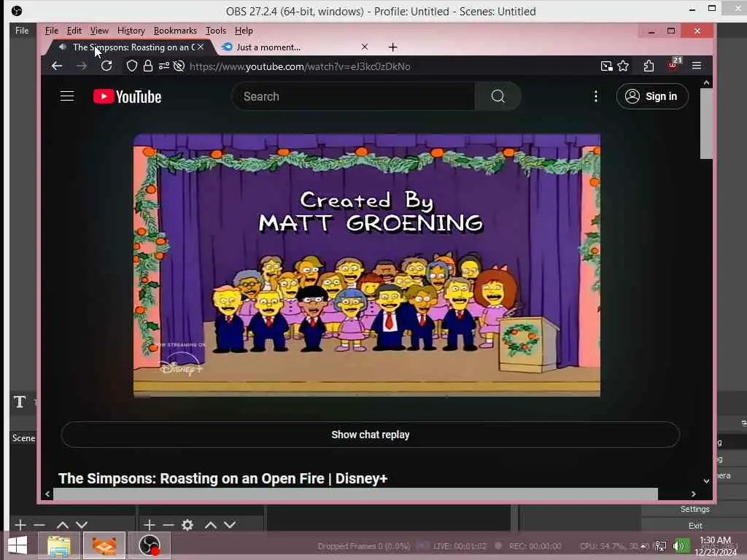Open the Bookmarks menu
The height and width of the screenshot is (560, 747).
pyautogui.click(x=175, y=31)
